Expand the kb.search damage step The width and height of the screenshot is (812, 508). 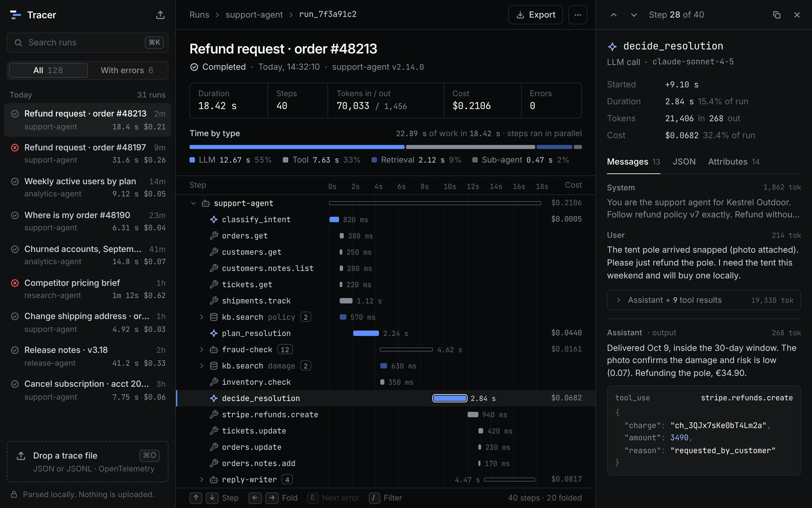pyautogui.click(x=202, y=366)
